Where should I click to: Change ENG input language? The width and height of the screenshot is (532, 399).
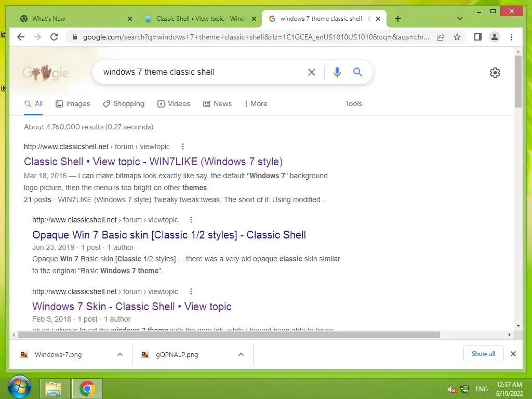point(482,389)
